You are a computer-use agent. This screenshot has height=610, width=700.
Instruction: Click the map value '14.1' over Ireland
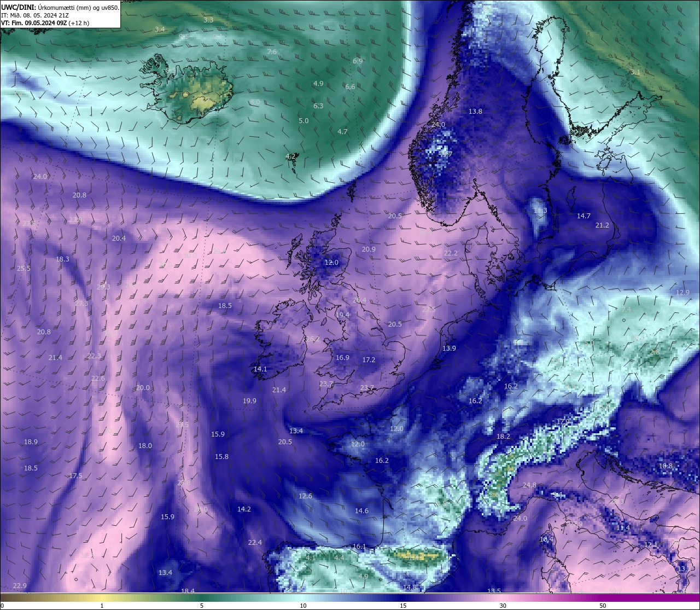[x=260, y=369]
